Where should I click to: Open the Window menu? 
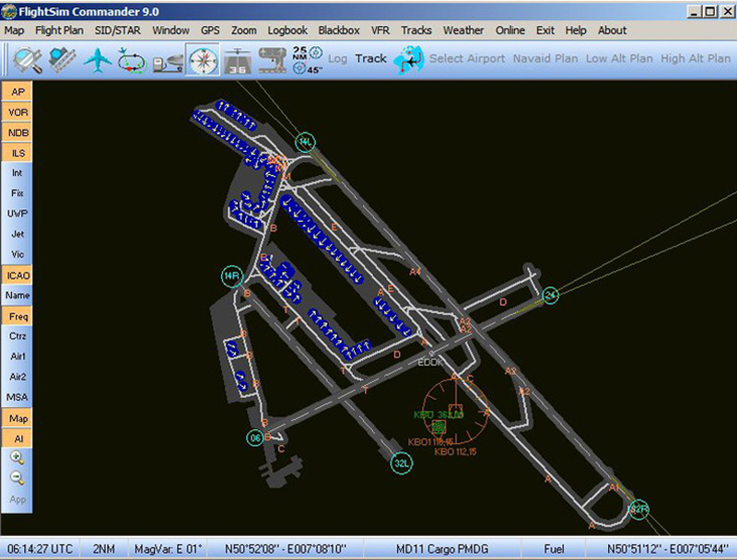170,30
